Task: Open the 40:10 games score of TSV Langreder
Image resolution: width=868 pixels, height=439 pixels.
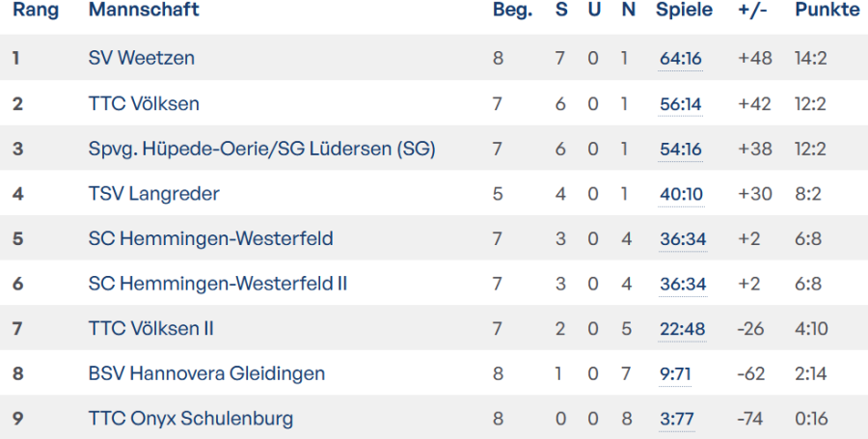Action: point(680,194)
